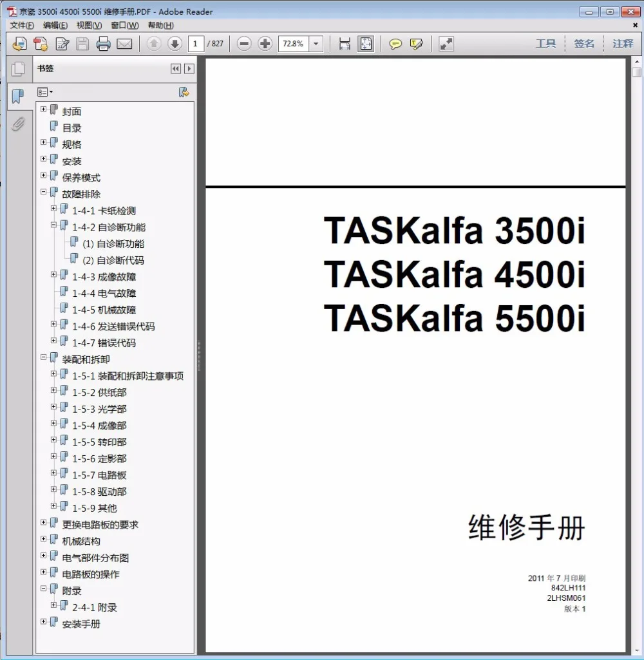This screenshot has height=660, width=644.
Task: Switch to read mode expand icon
Action: pos(446,44)
